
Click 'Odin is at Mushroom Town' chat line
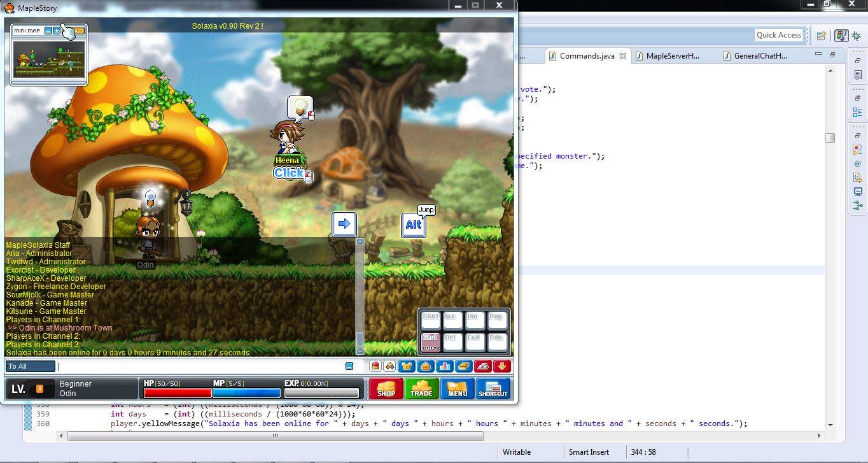(61, 328)
